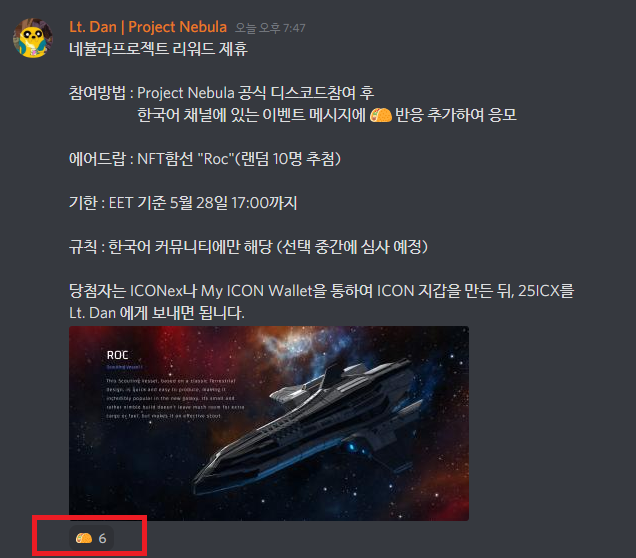
Task: Click the 참여방법 line mentioning Project Nebula
Action: [221, 93]
